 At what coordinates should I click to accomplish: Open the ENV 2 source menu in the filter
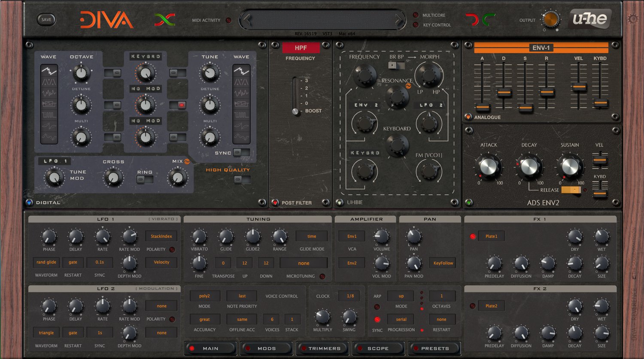coord(366,105)
